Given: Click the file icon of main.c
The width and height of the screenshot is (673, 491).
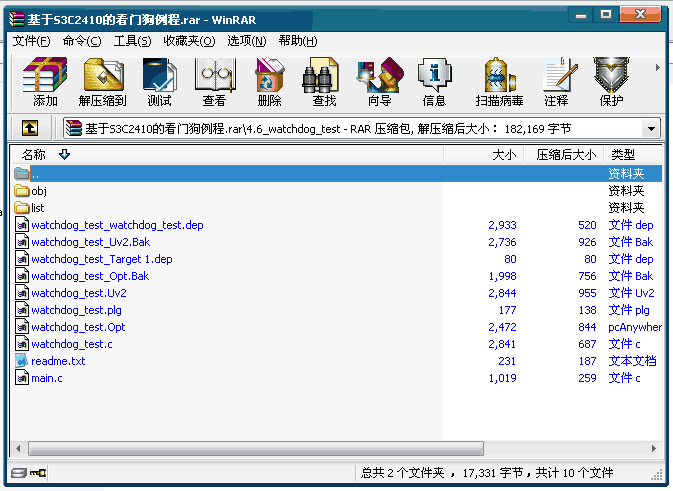Looking at the screenshot, I should click(x=21, y=378).
